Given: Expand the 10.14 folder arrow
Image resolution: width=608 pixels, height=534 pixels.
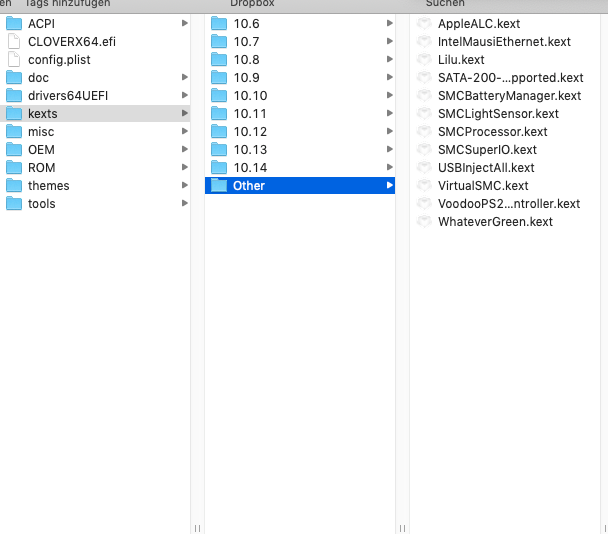Looking at the screenshot, I should pos(390,167).
